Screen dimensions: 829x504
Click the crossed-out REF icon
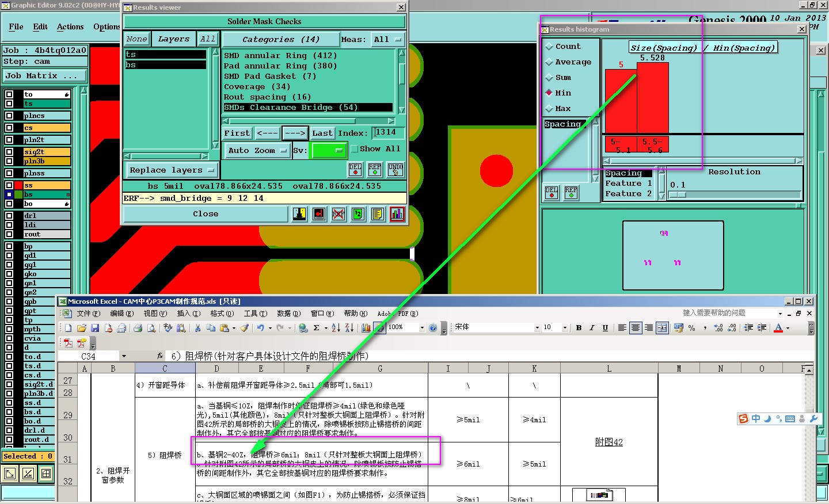pos(339,214)
